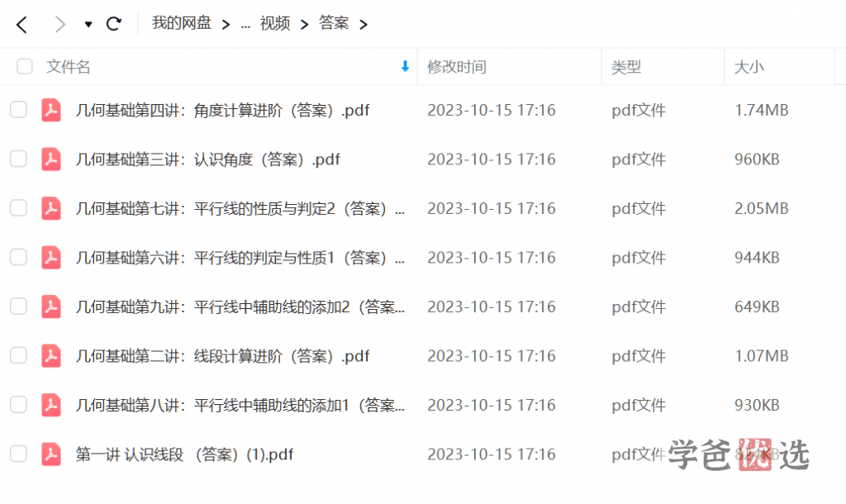Viewport: 846px width, 504px height.
Task: Click the 944KB size value
Action: click(x=757, y=258)
